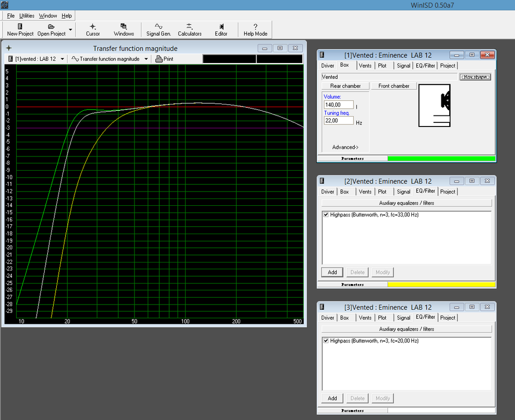Uncheck the Highpass fc=33,00 Hz filter

point(326,215)
